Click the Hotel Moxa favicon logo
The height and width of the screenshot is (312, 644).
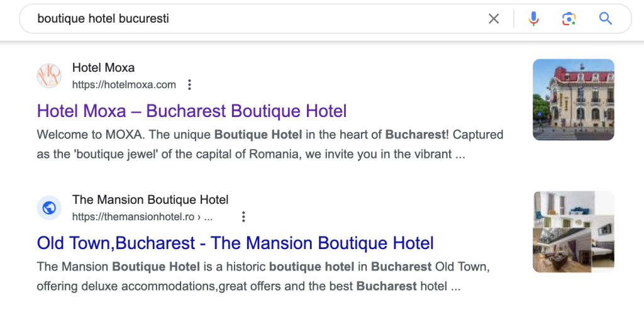[x=49, y=75]
